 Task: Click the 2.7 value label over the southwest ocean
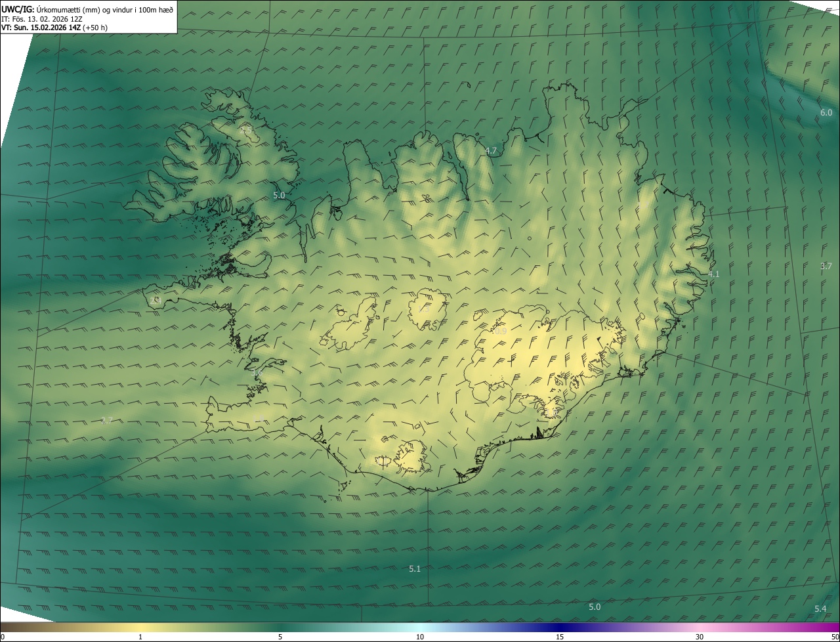107,420
